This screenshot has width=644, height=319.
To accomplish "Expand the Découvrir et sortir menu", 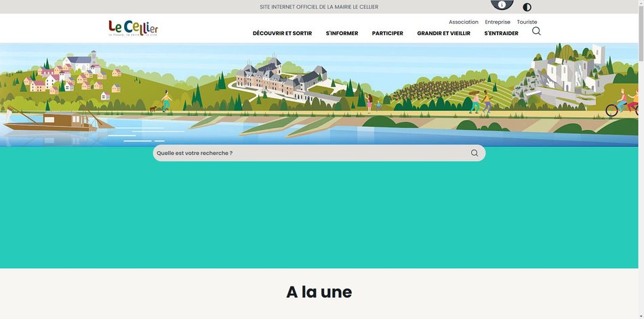I will click(282, 33).
